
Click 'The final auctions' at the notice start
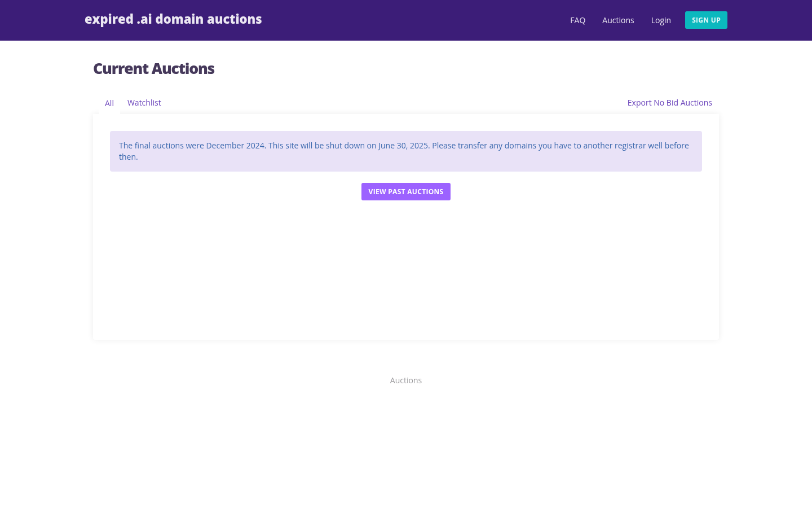(x=151, y=146)
